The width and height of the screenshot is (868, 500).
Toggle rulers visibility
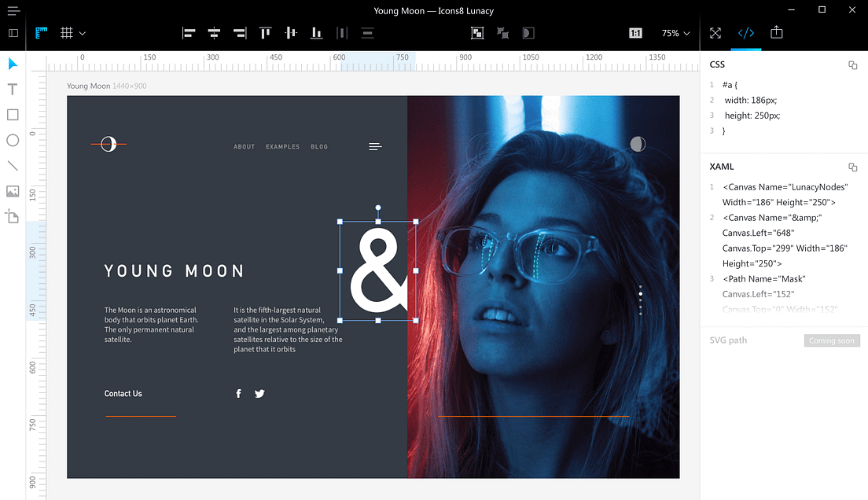42,33
